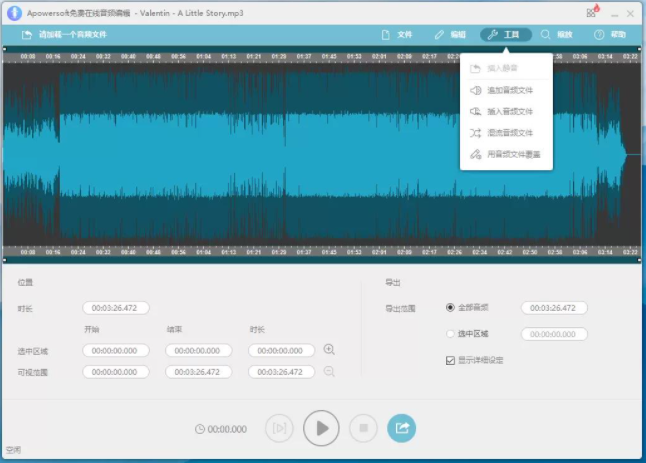646x463 pixels.
Task: Click the 空闲 status bar text
Action: click(13, 450)
